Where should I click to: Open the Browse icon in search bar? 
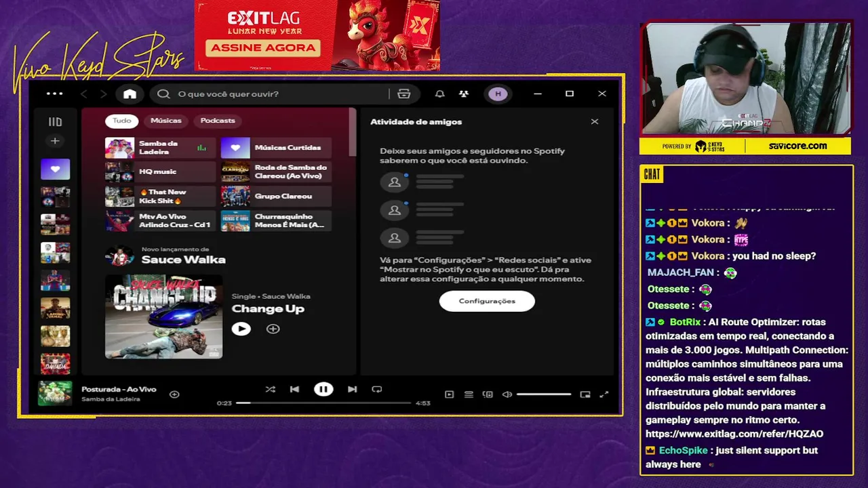click(404, 94)
